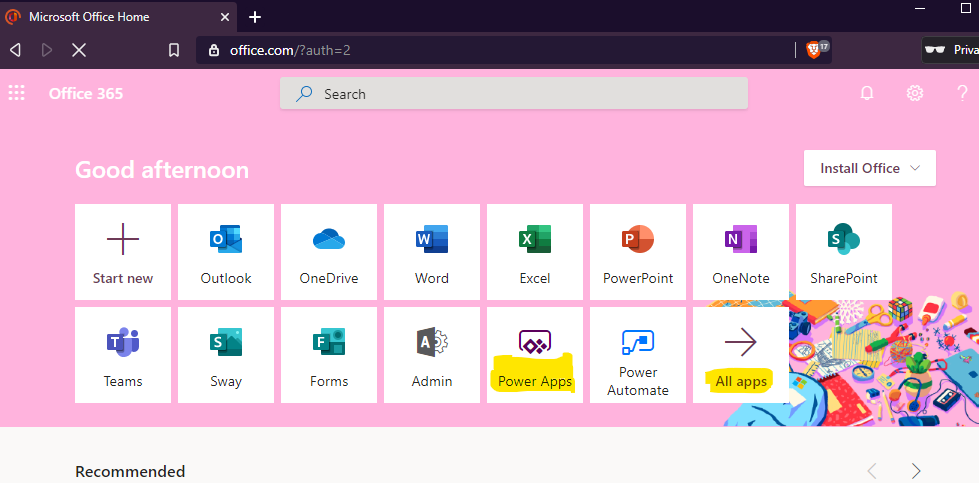Open the OneDrive app tile

[x=329, y=252]
